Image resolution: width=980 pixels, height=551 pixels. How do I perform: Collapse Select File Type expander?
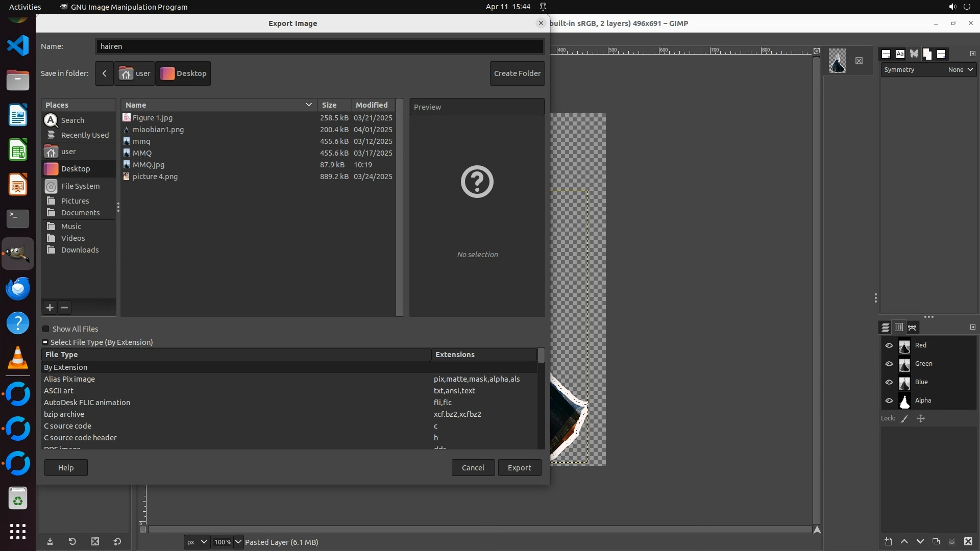(45, 342)
